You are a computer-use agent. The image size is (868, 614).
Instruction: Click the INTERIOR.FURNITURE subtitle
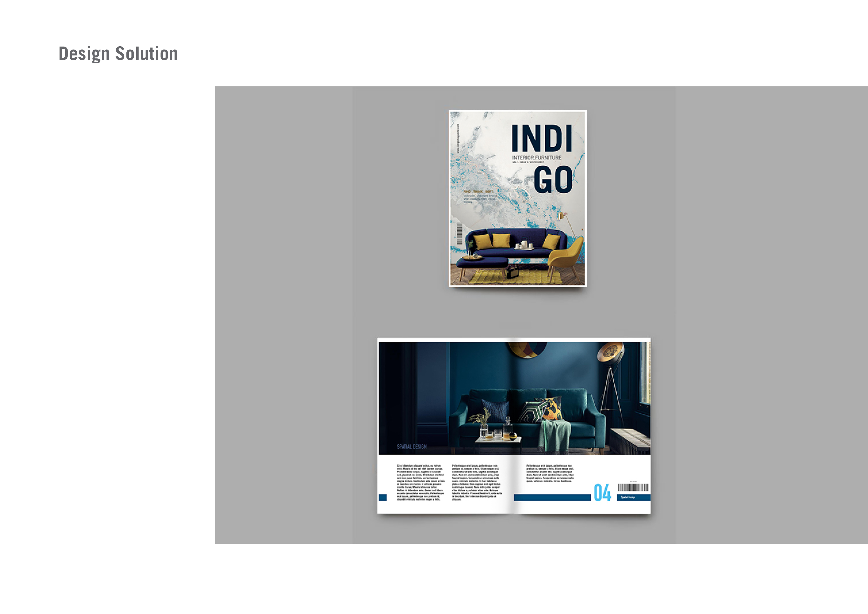point(538,157)
